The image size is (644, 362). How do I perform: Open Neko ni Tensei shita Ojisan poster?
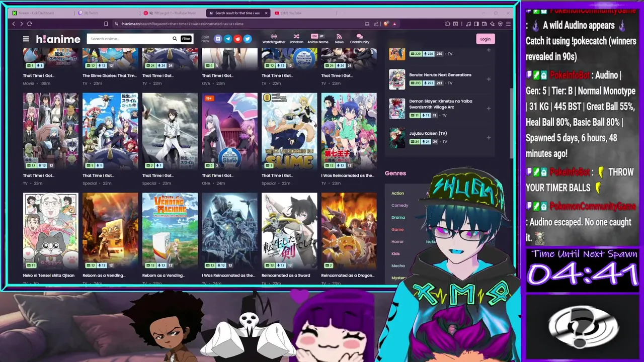point(50,231)
